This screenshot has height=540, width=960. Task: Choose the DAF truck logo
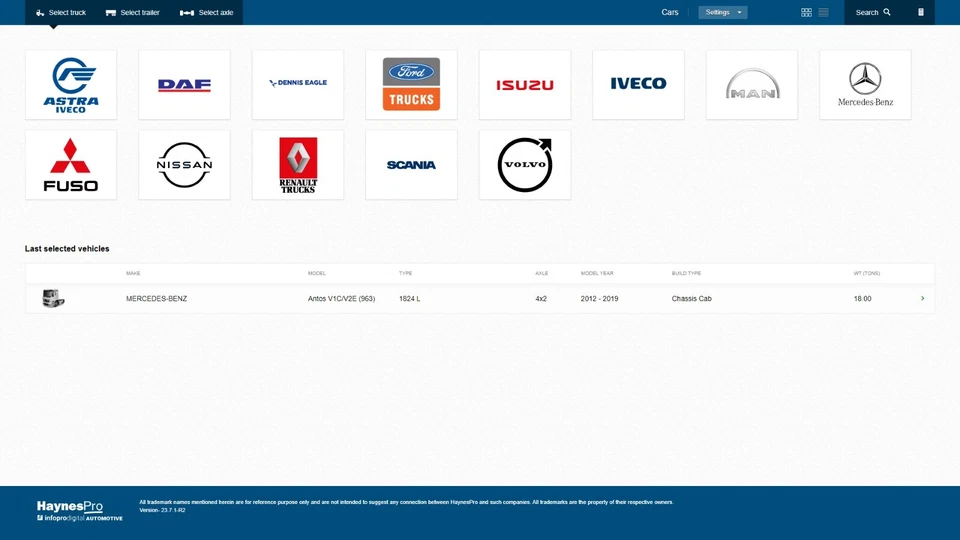tap(184, 85)
